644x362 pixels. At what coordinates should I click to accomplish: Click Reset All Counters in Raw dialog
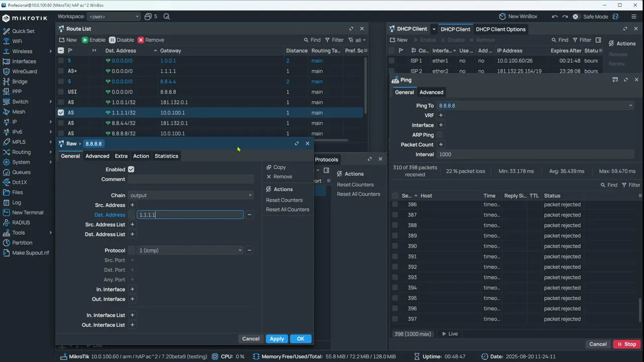tap(287, 210)
